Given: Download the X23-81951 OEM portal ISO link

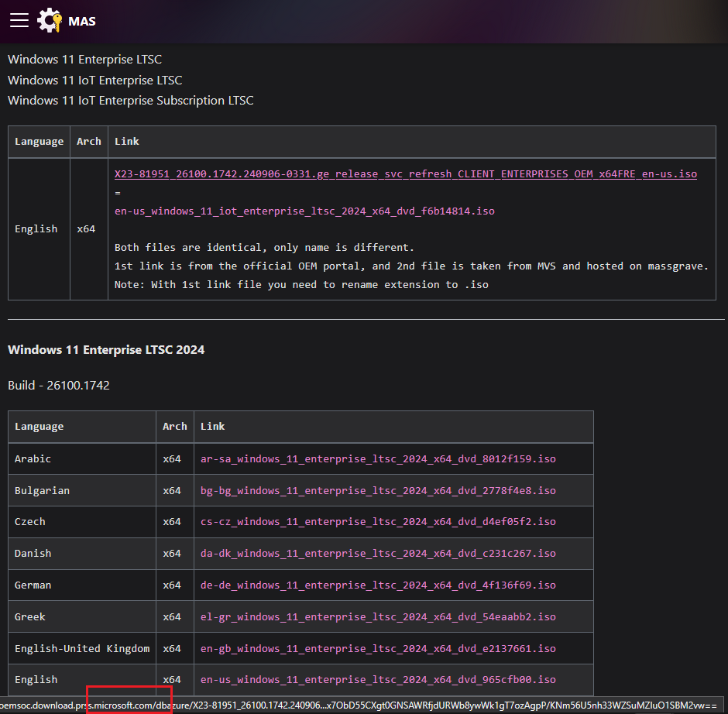Looking at the screenshot, I should 405,174.
